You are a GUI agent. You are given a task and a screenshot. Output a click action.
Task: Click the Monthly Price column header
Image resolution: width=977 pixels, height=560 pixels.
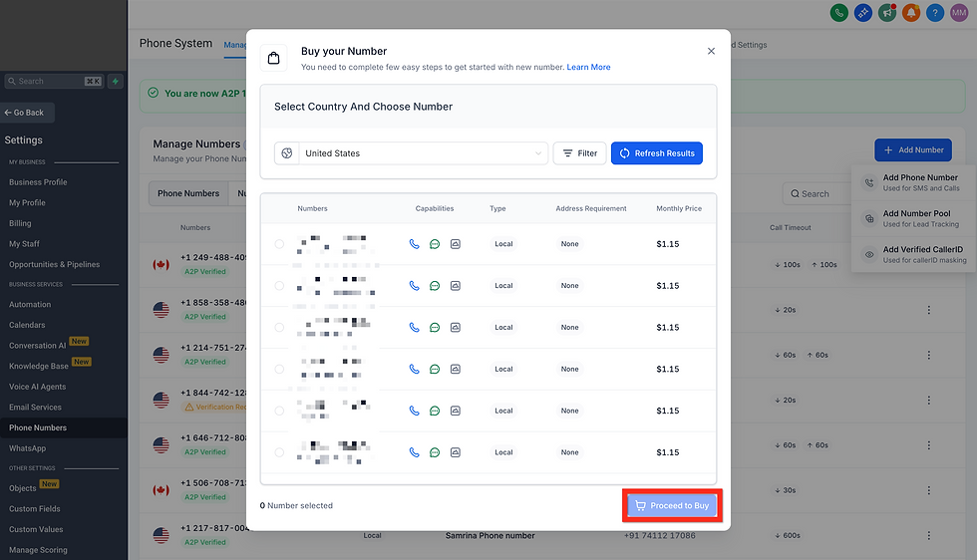(x=679, y=208)
